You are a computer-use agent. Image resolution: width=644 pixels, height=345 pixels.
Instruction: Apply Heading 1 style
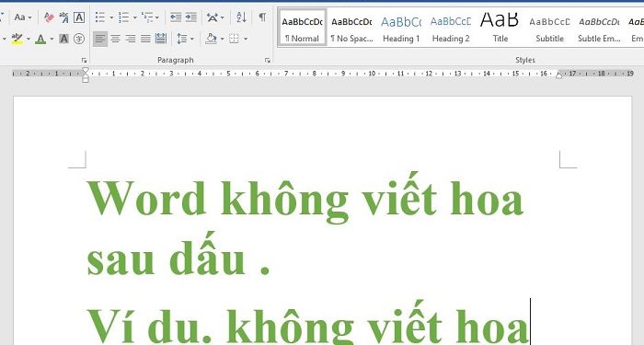click(401, 29)
